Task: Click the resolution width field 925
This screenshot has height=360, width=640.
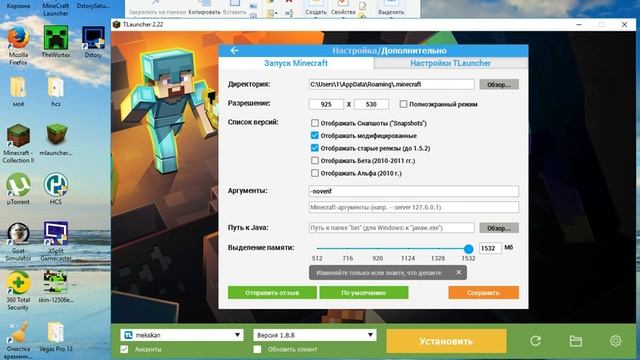Action: (326, 104)
